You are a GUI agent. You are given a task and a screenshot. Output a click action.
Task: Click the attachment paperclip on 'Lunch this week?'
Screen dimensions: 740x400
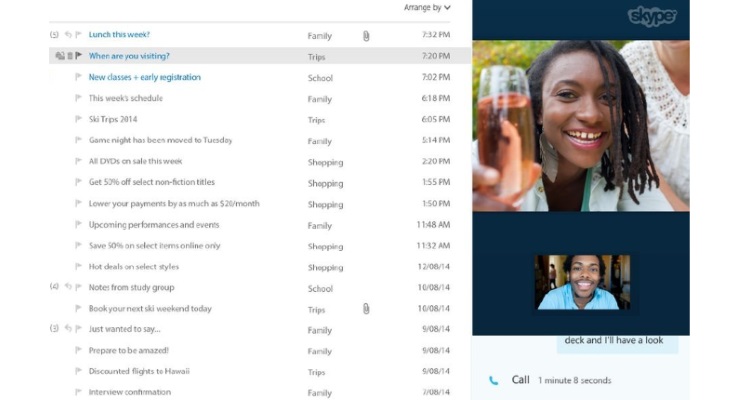point(366,36)
